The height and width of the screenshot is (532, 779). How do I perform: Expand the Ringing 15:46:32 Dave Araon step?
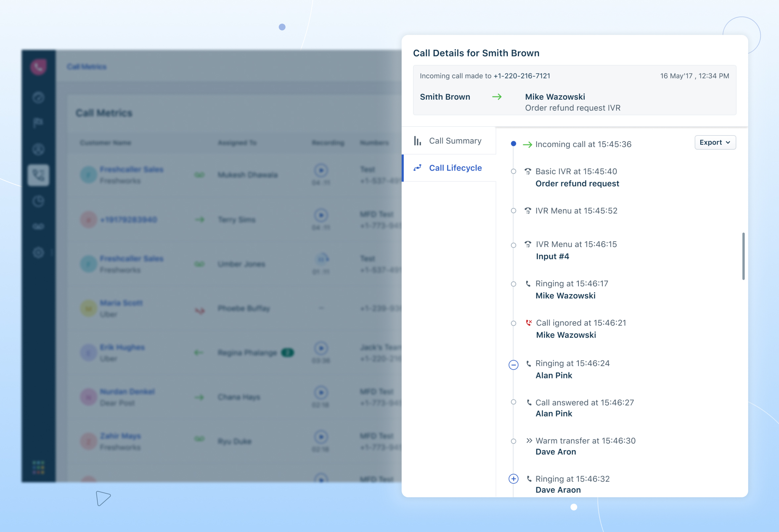[x=513, y=479]
